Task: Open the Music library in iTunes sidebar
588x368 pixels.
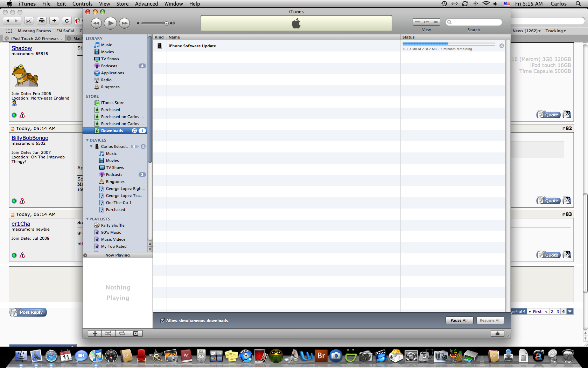Action: click(x=106, y=45)
